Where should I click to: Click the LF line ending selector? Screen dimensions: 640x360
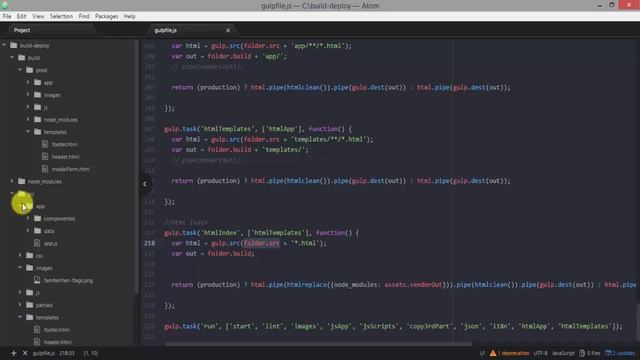pyautogui.click(x=482, y=353)
